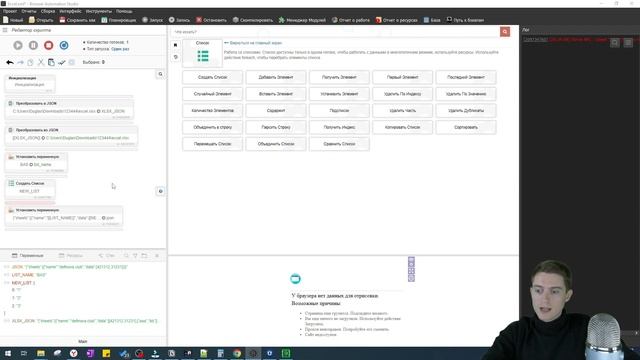Click the Один раз run type link
Screen dimensions: 640x360
[120, 49]
